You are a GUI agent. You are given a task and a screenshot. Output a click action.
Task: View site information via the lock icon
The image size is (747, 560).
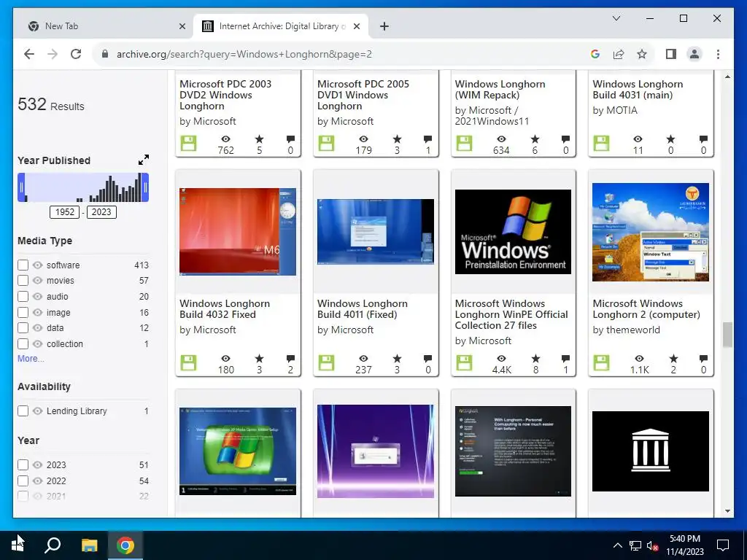tap(105, 54)
